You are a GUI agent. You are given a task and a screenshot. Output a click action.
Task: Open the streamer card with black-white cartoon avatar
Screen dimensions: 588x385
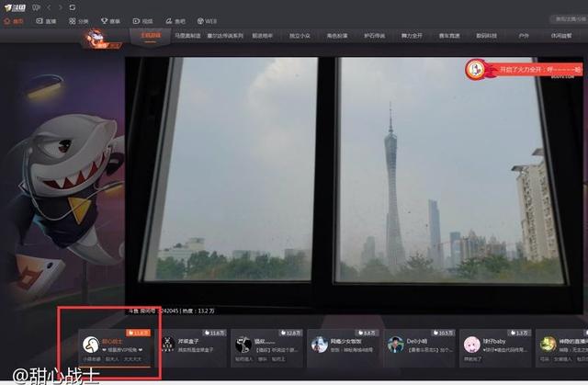coord(267,348)
